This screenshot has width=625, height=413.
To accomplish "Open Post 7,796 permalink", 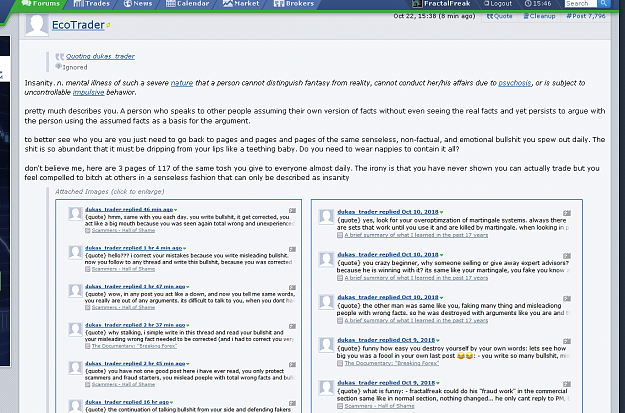I will pos(586,16).
